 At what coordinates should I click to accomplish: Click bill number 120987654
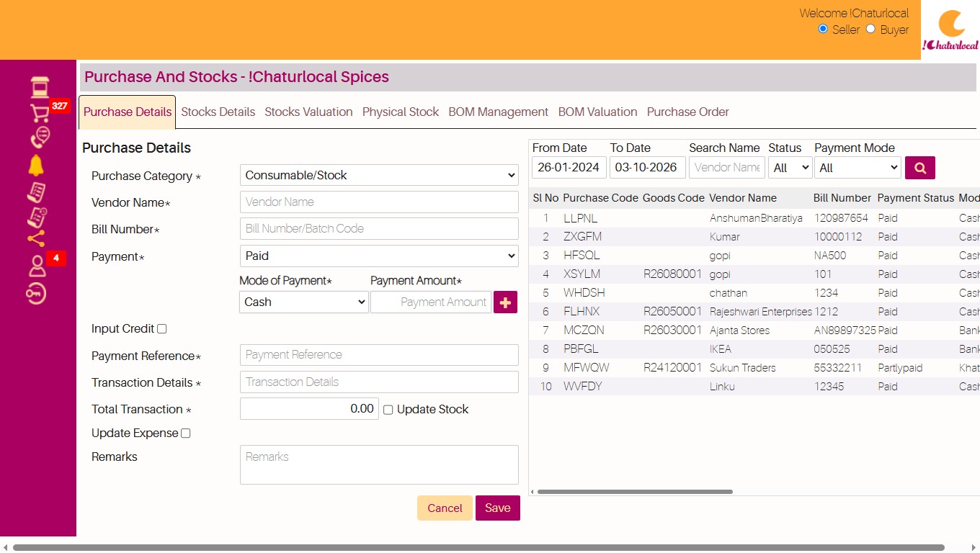pos(842,218)
